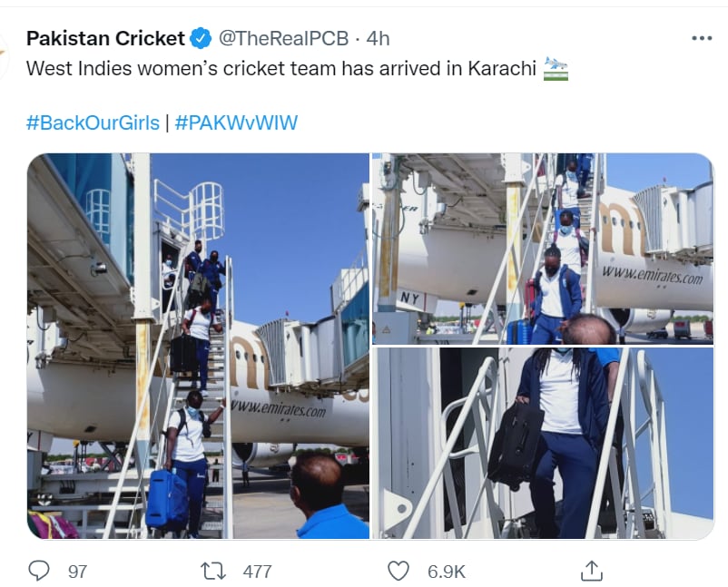
Task: Open the 4h timestamp link
Action: [378, 38]
